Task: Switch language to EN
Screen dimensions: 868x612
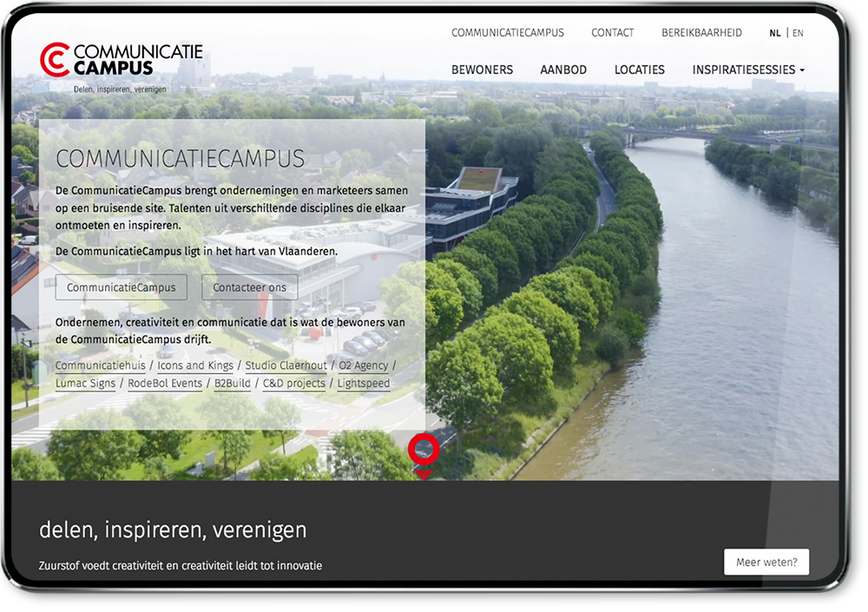Action: [x=798, y=33]
